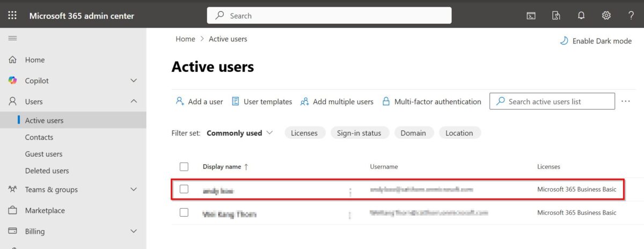
Task: Open the notifications bell icon
Action: pyautogui.click(x=581, y=16)
